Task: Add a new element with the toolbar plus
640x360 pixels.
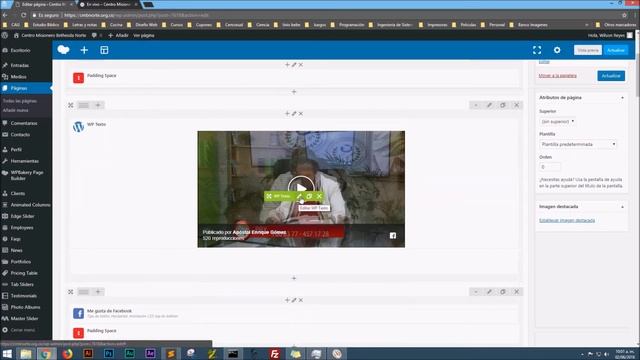Action: click(x=84, y=50)
